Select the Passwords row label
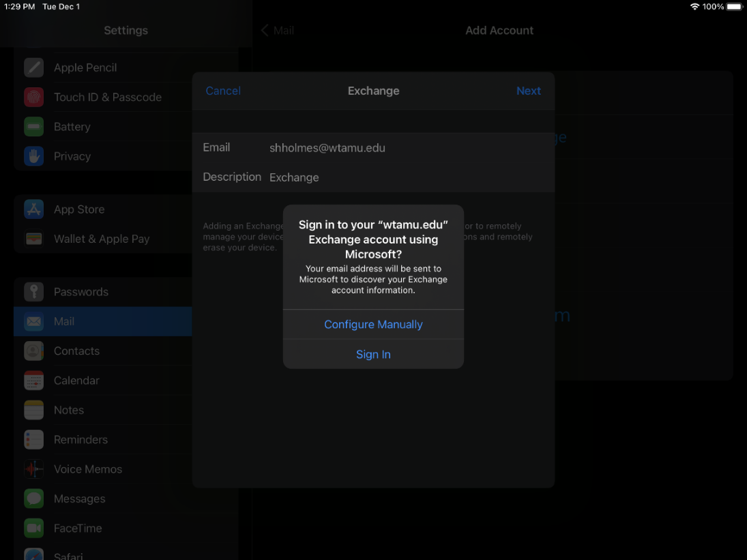Viewport: 747px width, 560px height. pyautogui.click(x=81, y=292)
